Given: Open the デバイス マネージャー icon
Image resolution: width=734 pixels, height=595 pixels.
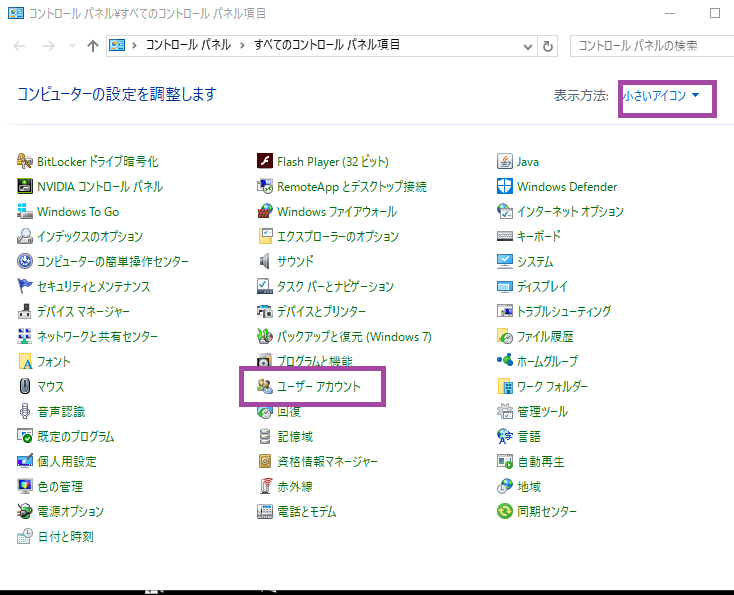Looking at the screenshot, I should coord(24,311).
